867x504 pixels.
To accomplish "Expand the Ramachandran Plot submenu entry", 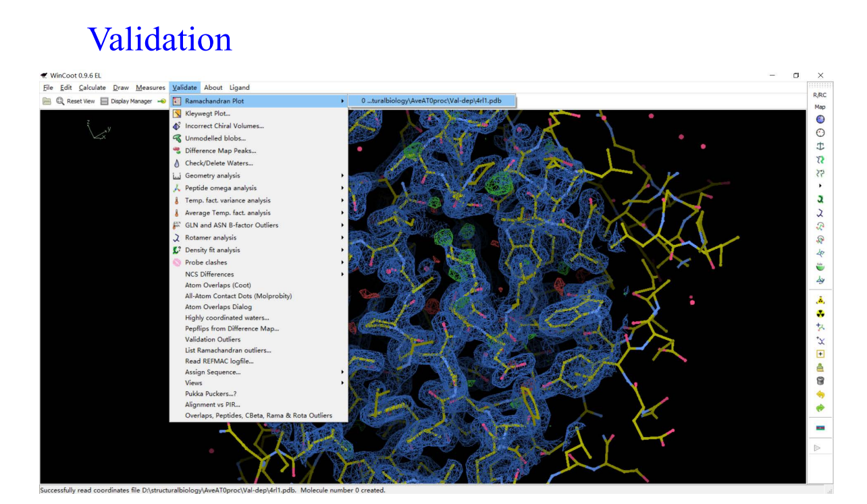I will [x=259, y=101].
